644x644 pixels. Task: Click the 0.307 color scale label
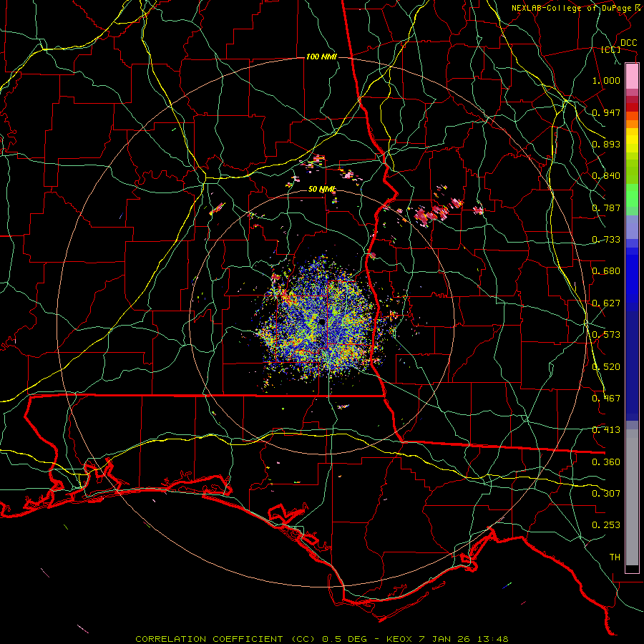(x=606, y=494)
